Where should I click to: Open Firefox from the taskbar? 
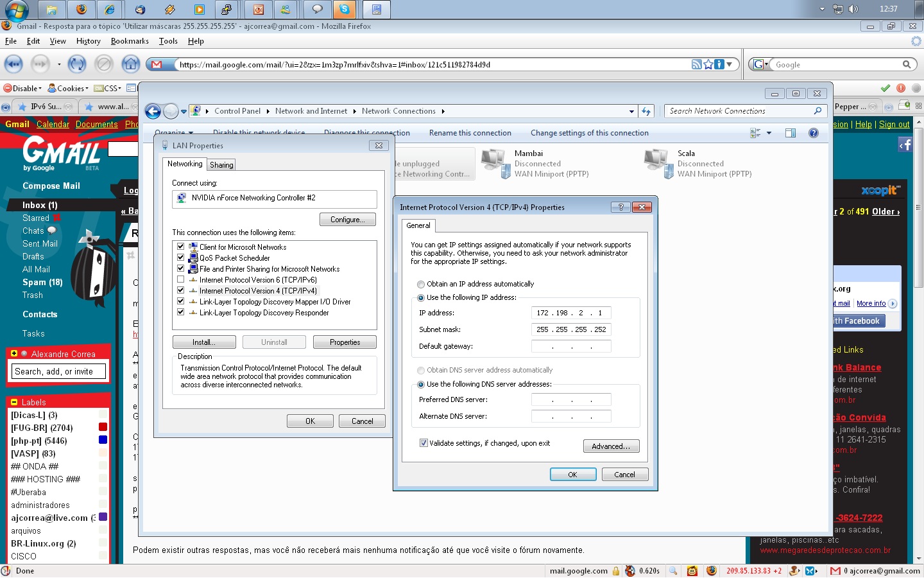pyautogui.click(x=81, y=10)
